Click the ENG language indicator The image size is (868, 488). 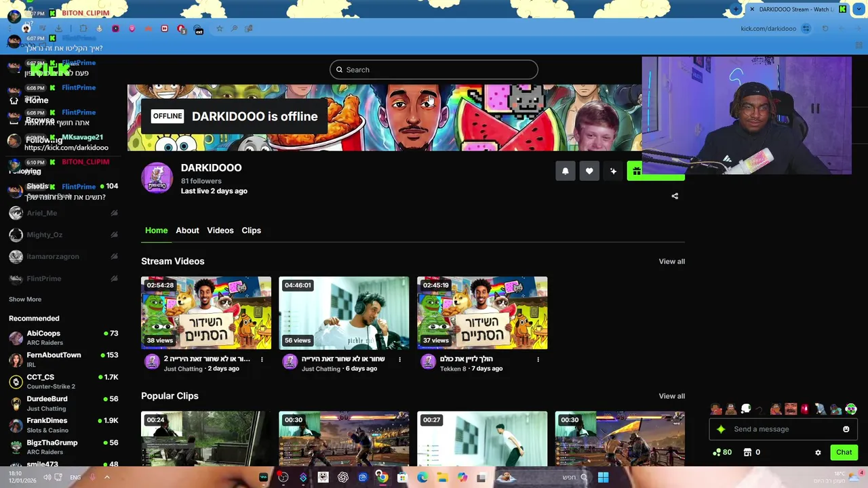point(75,477)
